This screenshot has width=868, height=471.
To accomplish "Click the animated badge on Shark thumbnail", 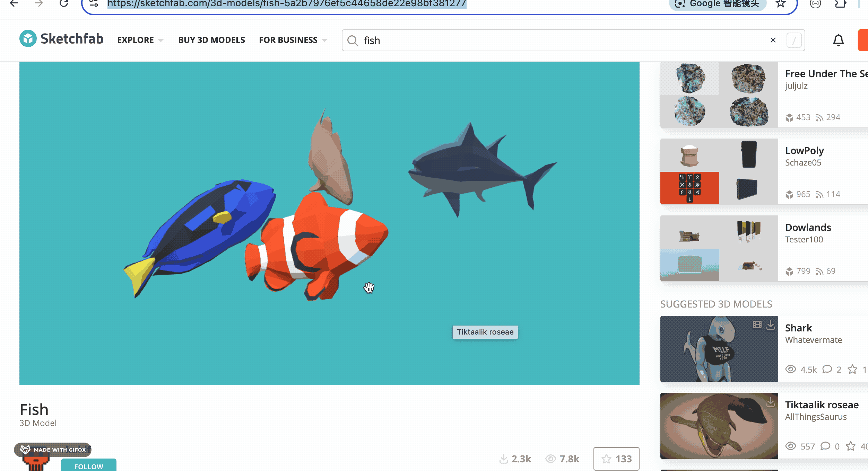I will point(757,325).
